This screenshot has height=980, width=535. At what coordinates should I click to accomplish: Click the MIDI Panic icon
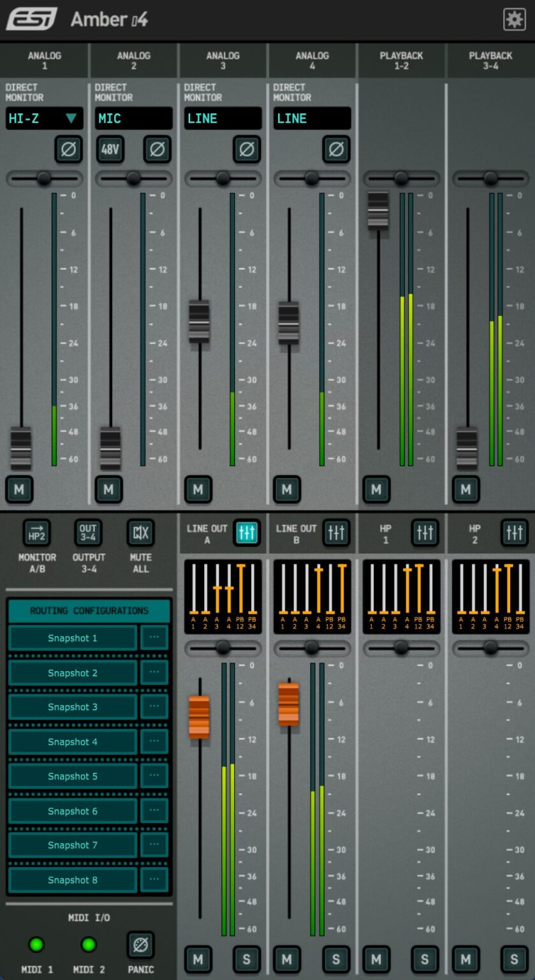[140, 945]
